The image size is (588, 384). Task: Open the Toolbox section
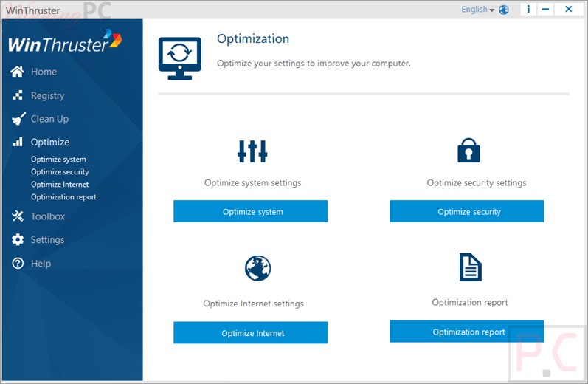(x=48, y=216)
